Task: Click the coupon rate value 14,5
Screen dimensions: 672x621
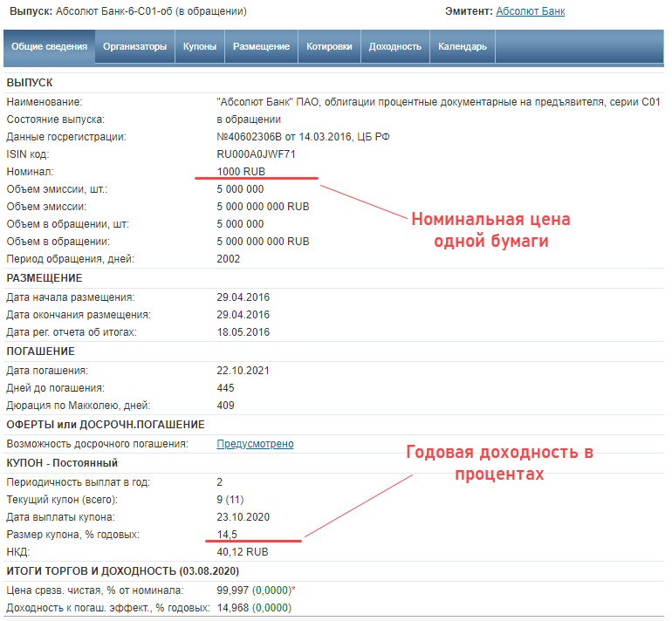Action: pos(229,535)
